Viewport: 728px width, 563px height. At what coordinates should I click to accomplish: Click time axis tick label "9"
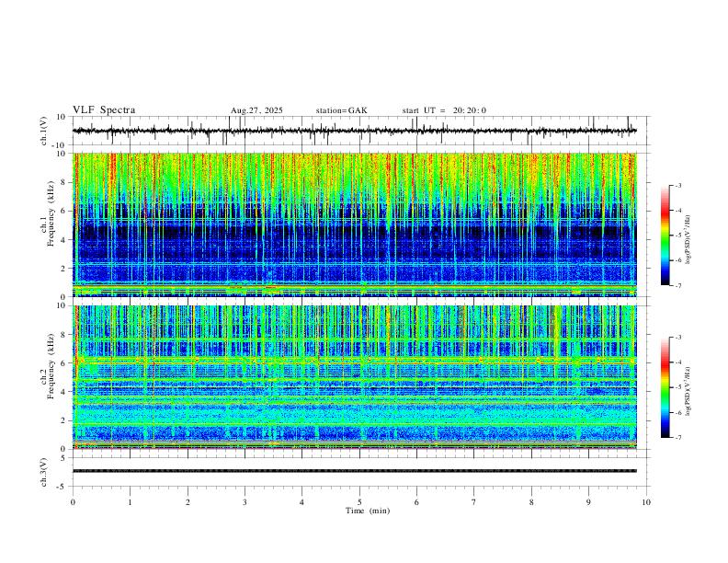pyautogui.click(x=588, y=502)
